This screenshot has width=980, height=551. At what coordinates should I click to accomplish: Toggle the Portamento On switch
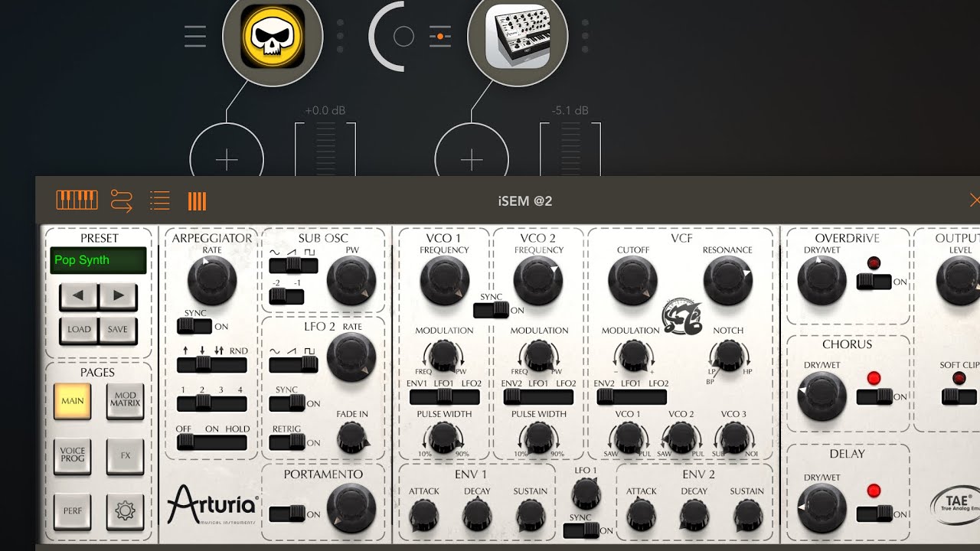tap(287, 514)
